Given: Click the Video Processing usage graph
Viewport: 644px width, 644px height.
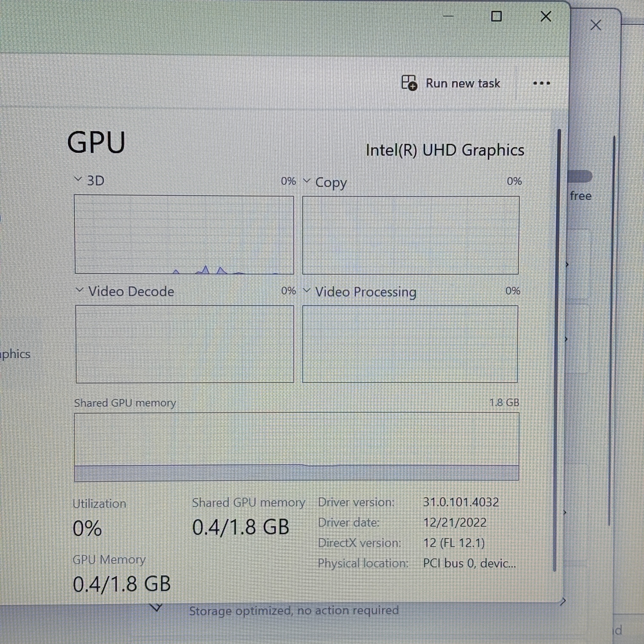Looking at the screenshot, I should [410, 344].
